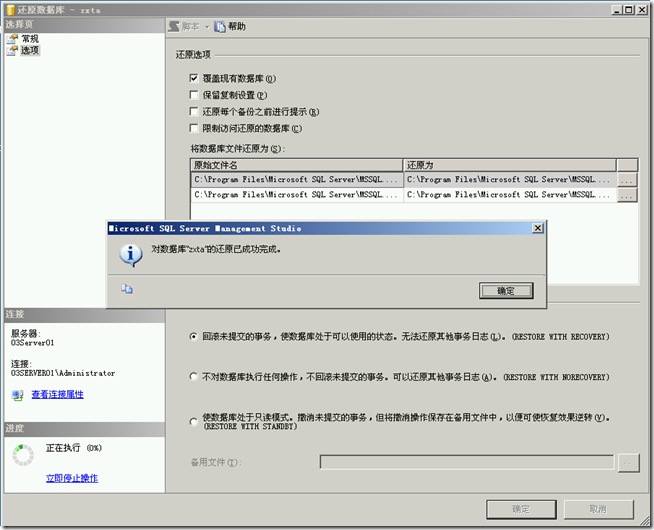654x530 pixels.
Task: Click the browse button next to 备用文件 field
Action: coord(629,462)
